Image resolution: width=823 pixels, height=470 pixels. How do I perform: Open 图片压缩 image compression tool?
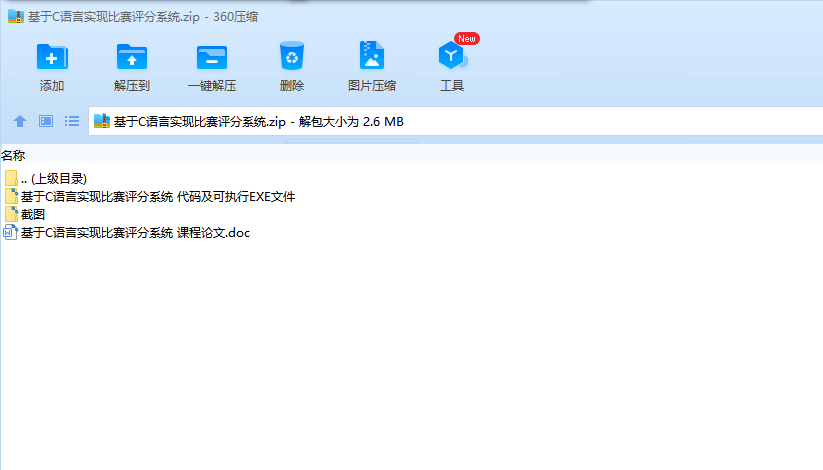(372, 56)
